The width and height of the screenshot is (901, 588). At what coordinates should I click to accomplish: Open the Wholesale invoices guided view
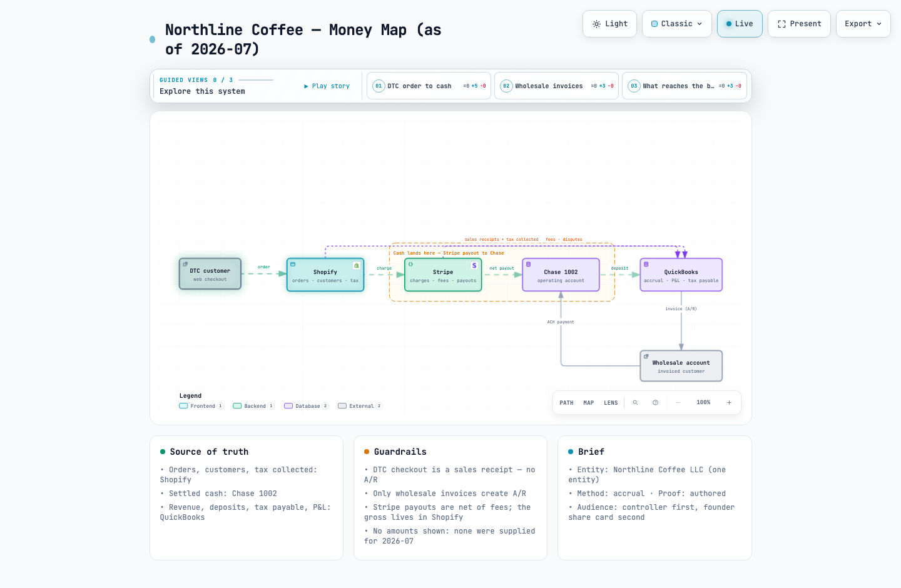556,86
